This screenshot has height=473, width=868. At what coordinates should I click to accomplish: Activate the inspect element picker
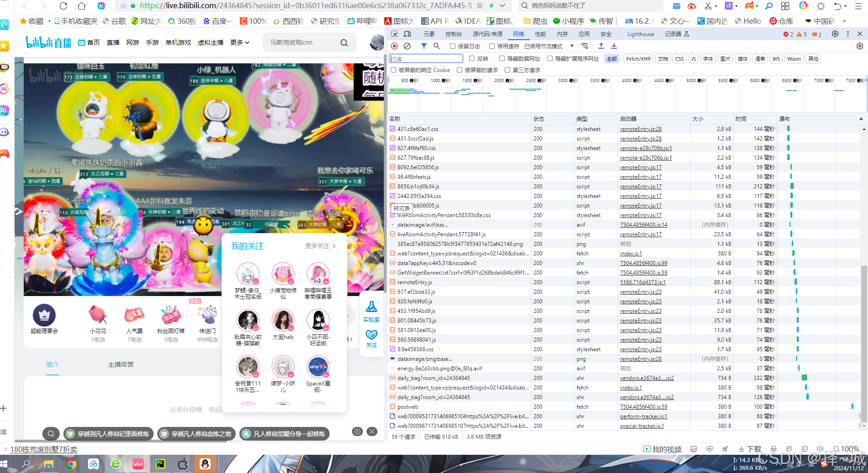395,34
